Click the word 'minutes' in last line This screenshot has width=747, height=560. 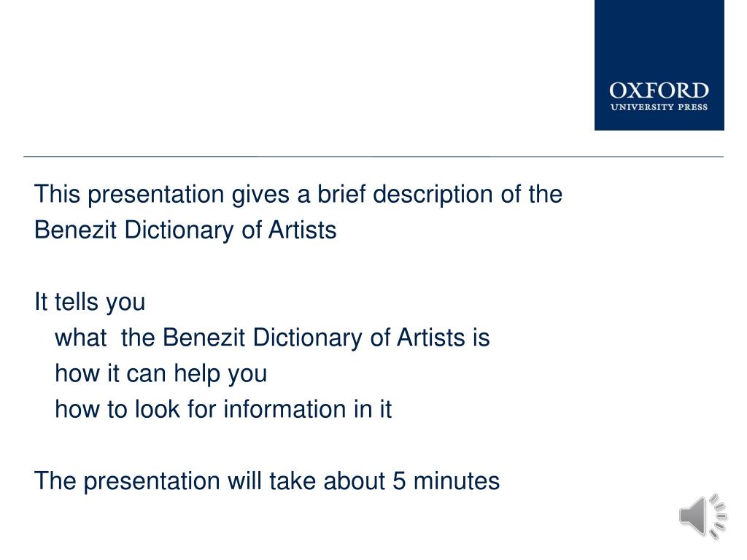pos(457,481)
